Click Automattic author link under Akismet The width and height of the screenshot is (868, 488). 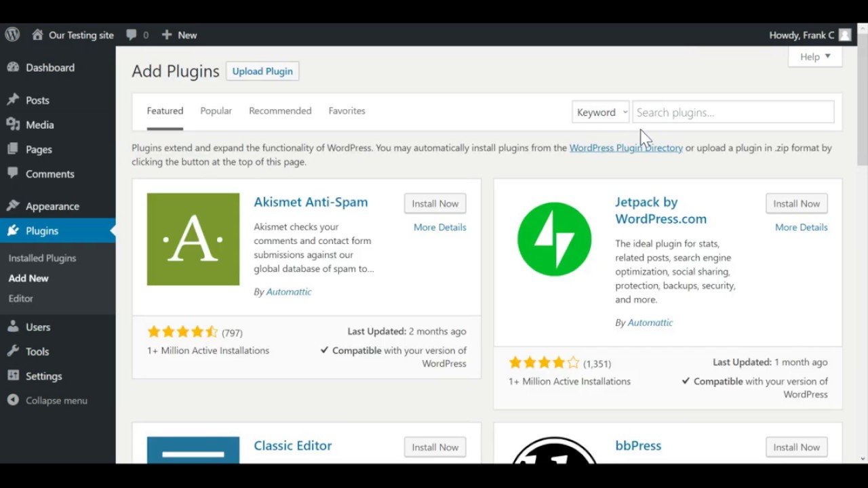[x=289, y=292]
